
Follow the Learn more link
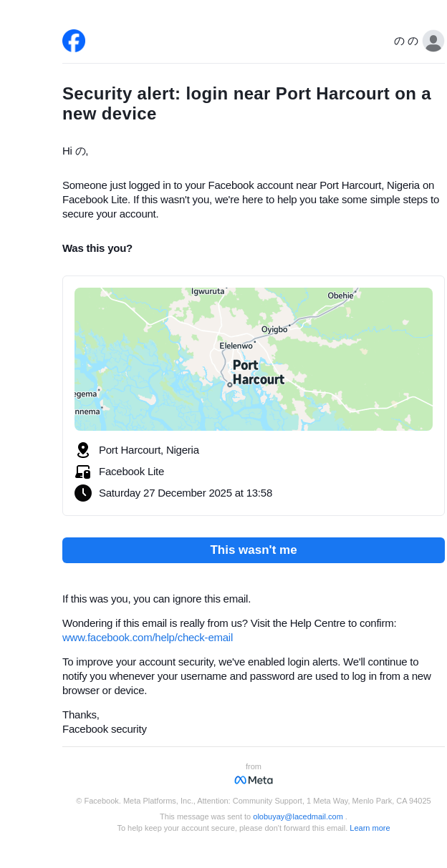[370, 828]
